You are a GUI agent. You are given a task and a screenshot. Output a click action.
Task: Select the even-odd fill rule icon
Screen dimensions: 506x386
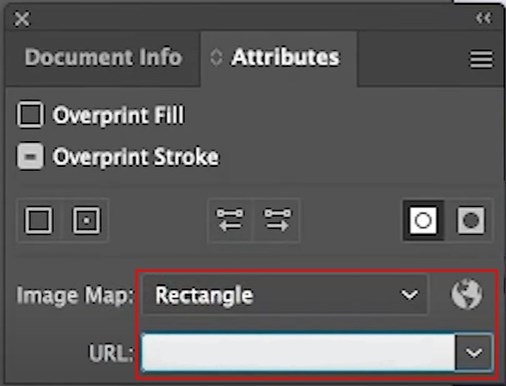tap(471, 220)
